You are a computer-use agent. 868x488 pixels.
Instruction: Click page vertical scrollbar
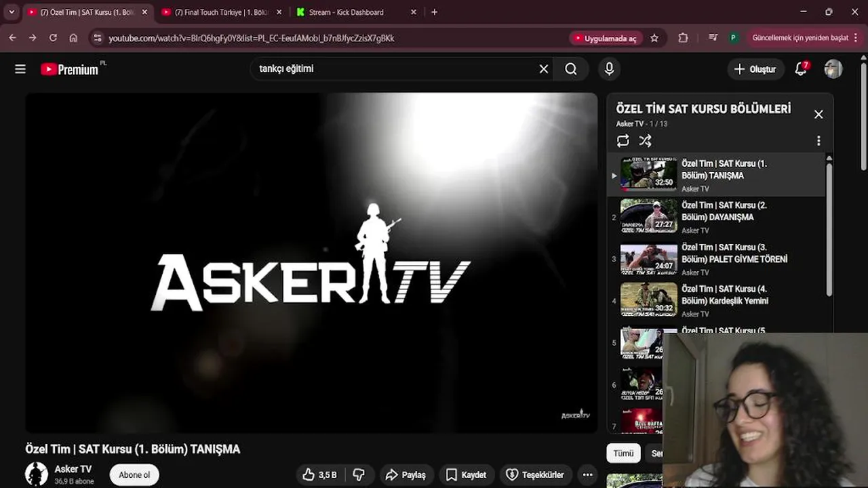click(863, 115)
